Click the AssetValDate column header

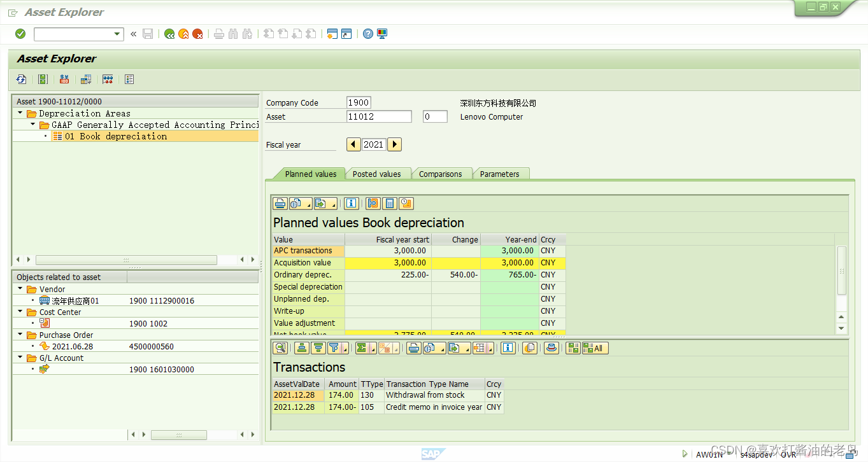[298, 384]
